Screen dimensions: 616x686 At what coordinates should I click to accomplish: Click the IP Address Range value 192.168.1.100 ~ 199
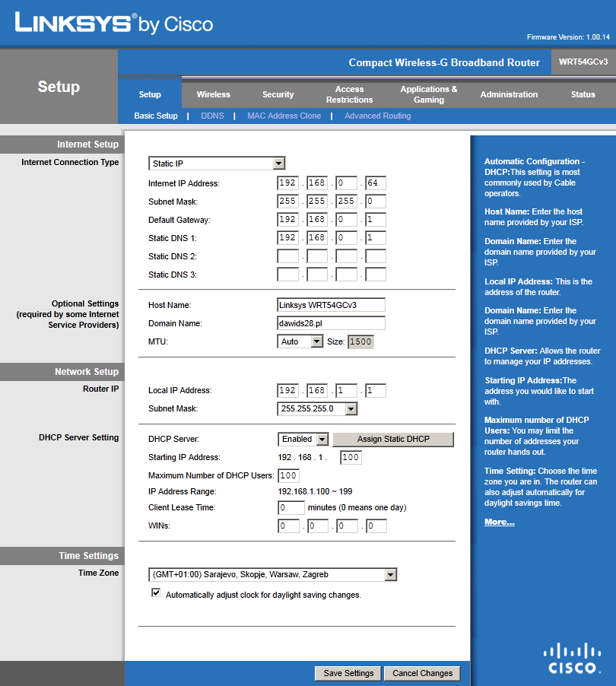tap(315, 492)
